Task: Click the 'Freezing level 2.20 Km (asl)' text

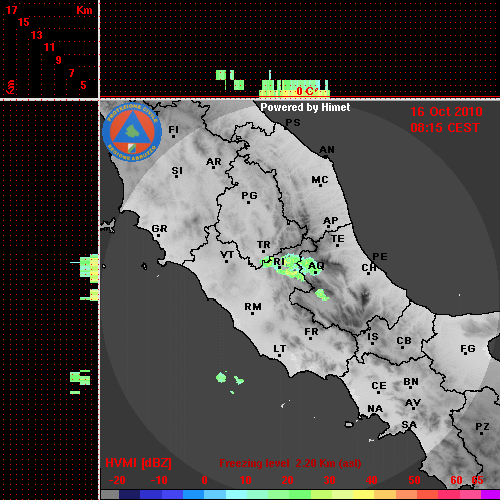Action: (290, 463)
